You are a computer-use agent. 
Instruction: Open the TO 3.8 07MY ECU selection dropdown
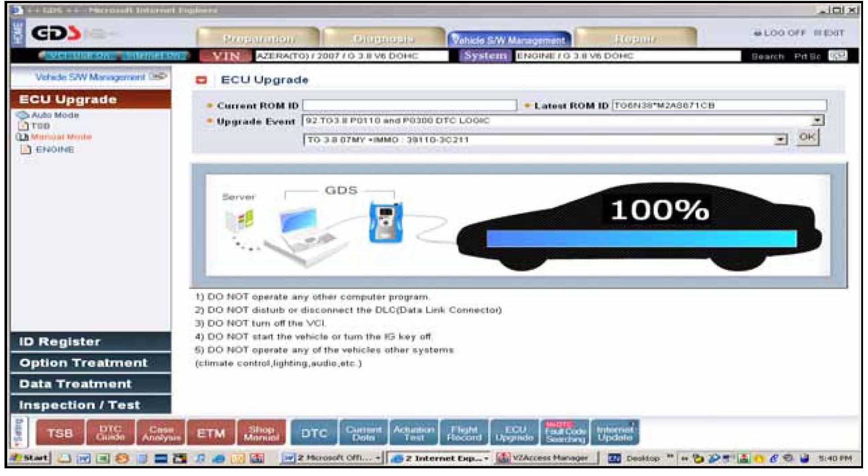[780, 140]
